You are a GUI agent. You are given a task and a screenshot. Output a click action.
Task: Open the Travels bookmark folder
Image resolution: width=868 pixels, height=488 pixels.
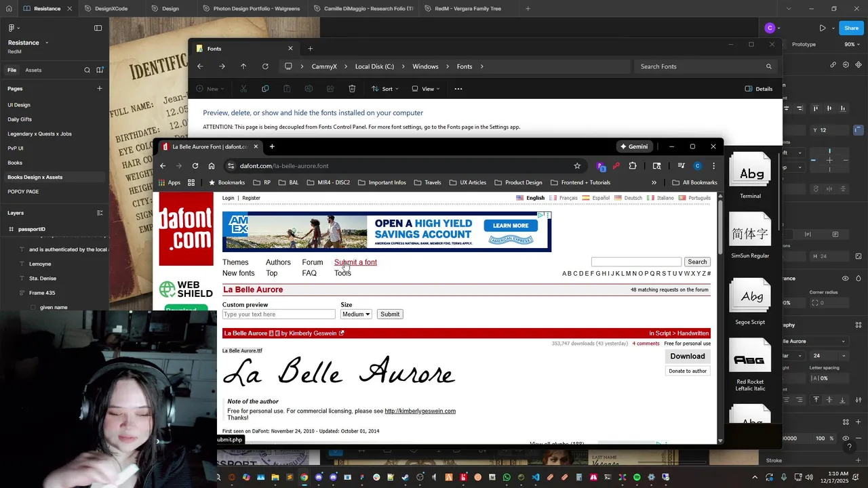tap(427, 182)
